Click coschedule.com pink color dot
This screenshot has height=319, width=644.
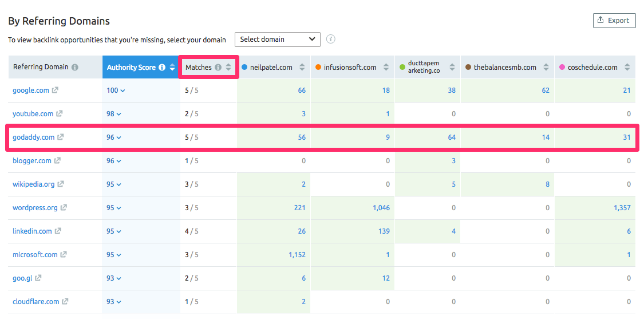(x=562, y=68)
